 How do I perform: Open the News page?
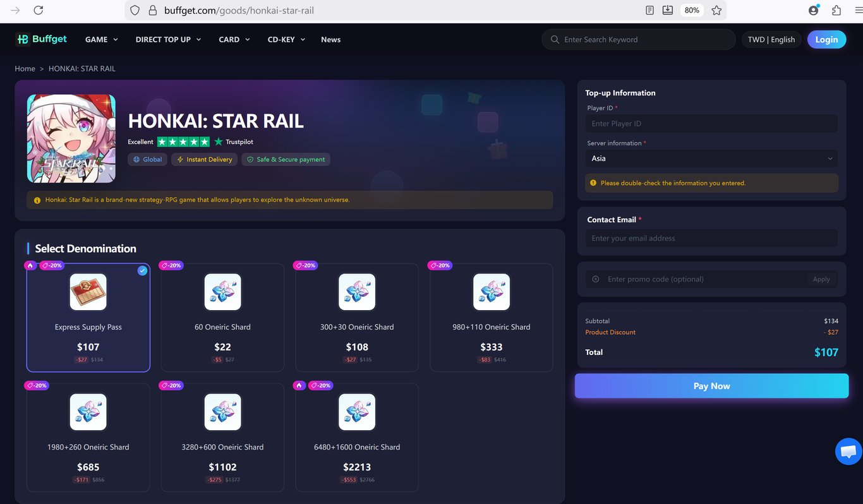(x=330, y=39)
